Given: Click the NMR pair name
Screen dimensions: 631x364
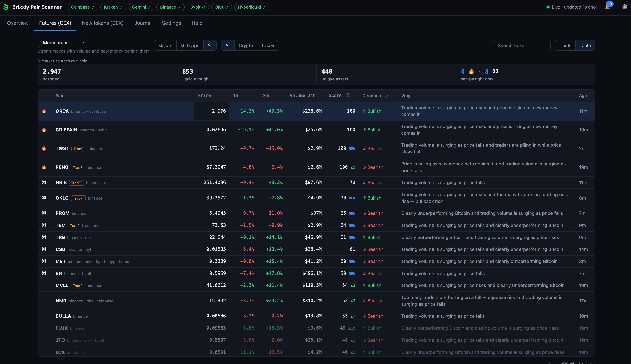Looking at the screenshot, I should (x=61, y=301).
